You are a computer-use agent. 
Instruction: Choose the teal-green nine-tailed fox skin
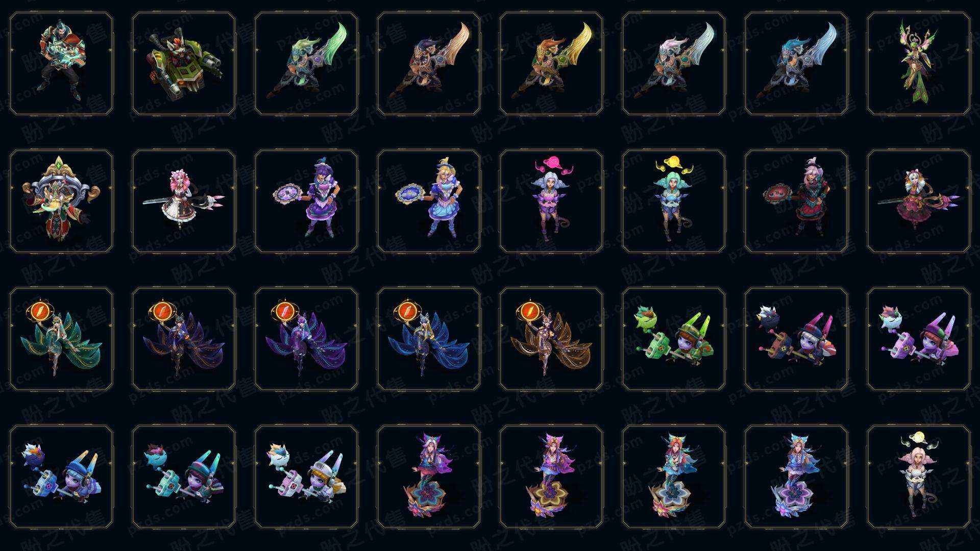click(x=61, y=339)
